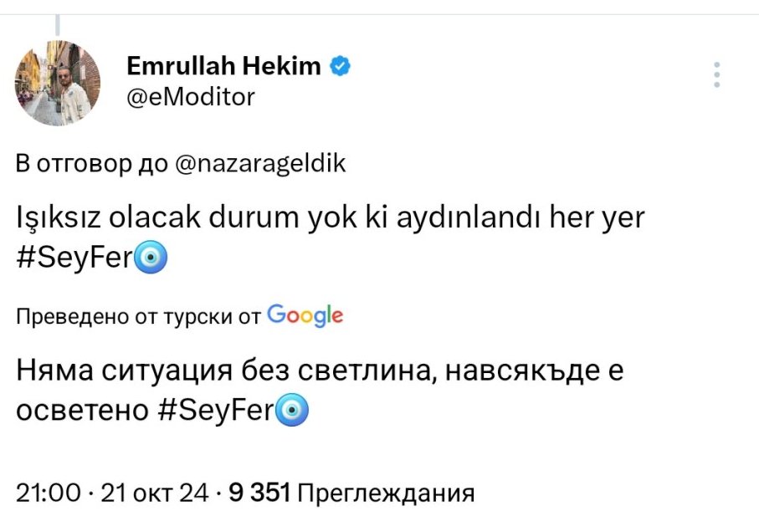Open the three-dot more options menu

point(715,74)
